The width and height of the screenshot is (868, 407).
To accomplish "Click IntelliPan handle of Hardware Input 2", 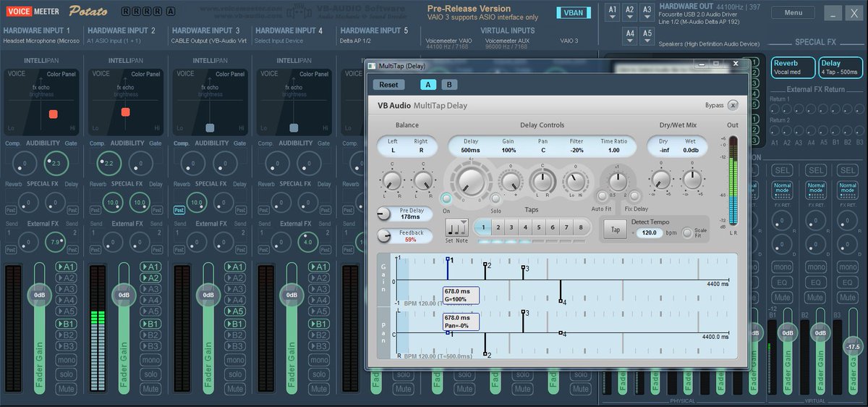I will click(125, 112).
